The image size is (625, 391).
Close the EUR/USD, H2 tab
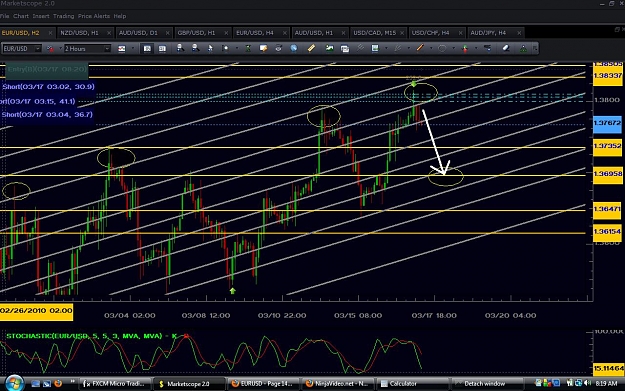(50, 33)
